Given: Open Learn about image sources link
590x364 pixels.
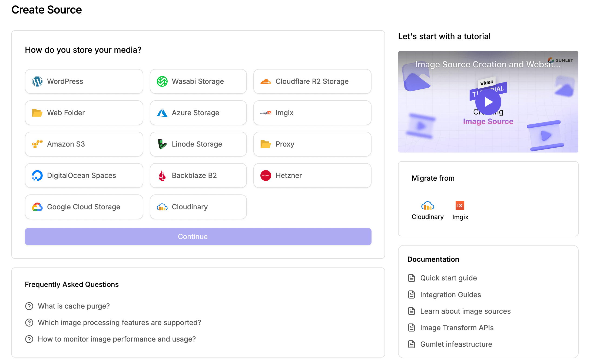Looking at the screenshot, I should pos(466,311).
